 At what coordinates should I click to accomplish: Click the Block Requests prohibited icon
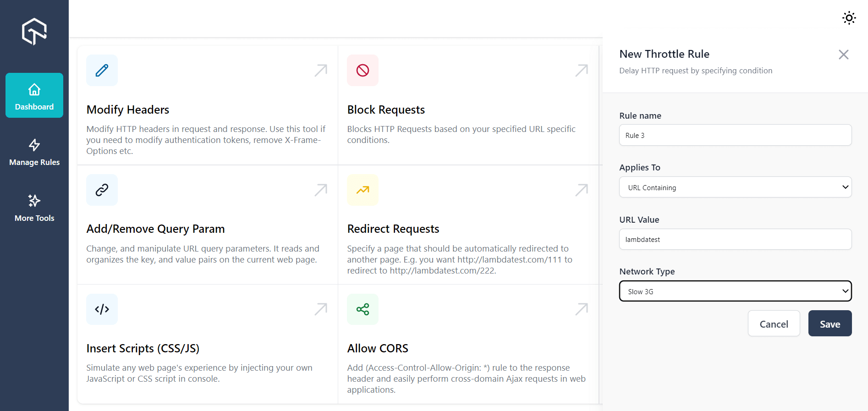click(x=363, y=70)
